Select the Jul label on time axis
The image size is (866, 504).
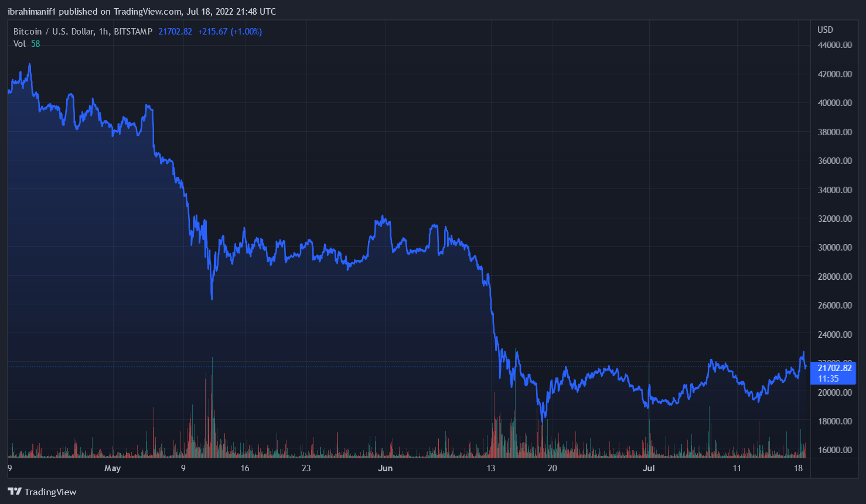click(x=649, y=468)
